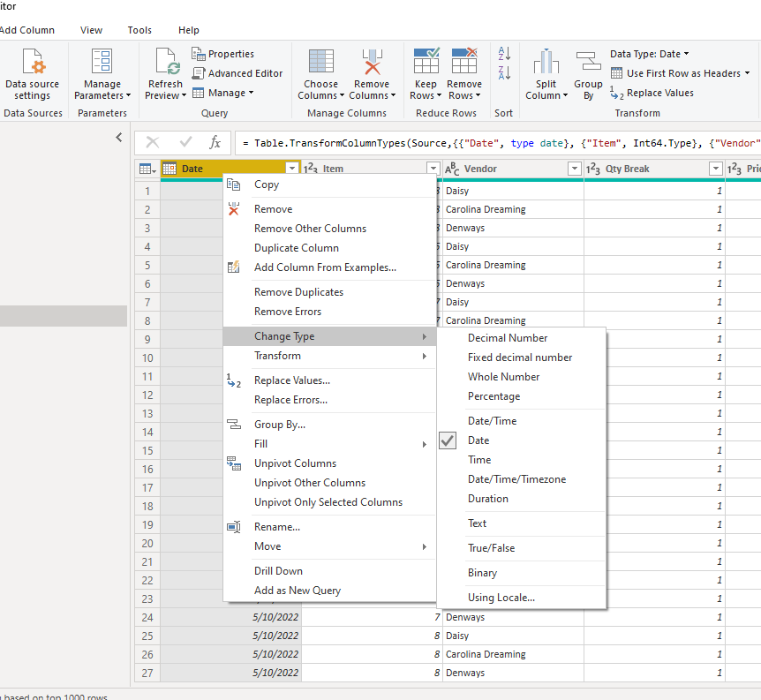761x700 pixels.
Task: Select Unpivot Only Selected Columns
Action: pos(329,502)
